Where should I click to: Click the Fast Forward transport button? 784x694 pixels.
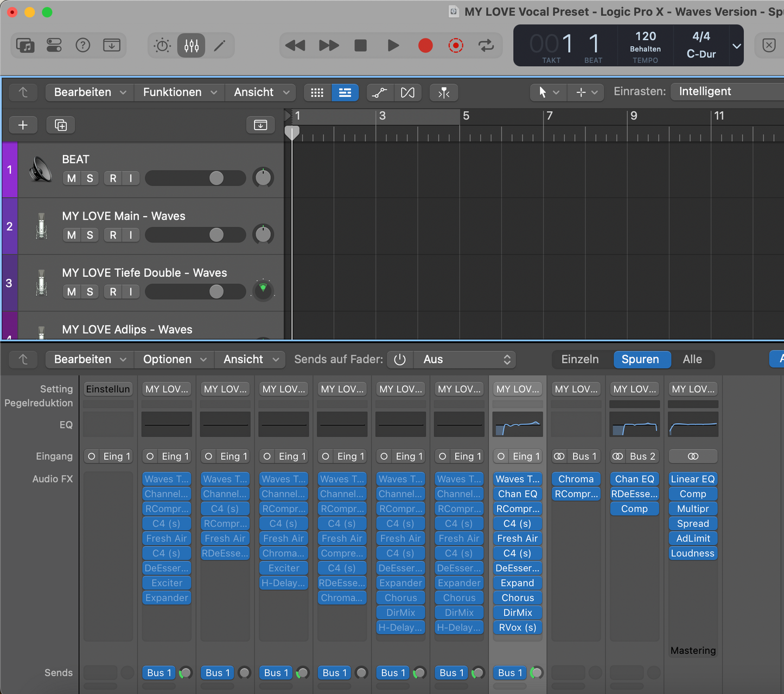pos(329,46)
